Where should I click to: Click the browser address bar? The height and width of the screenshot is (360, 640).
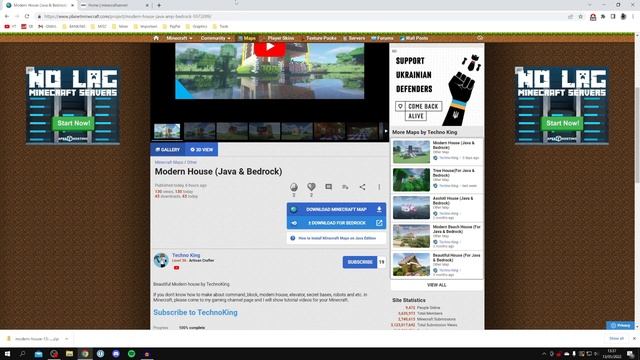coord(302,16)
